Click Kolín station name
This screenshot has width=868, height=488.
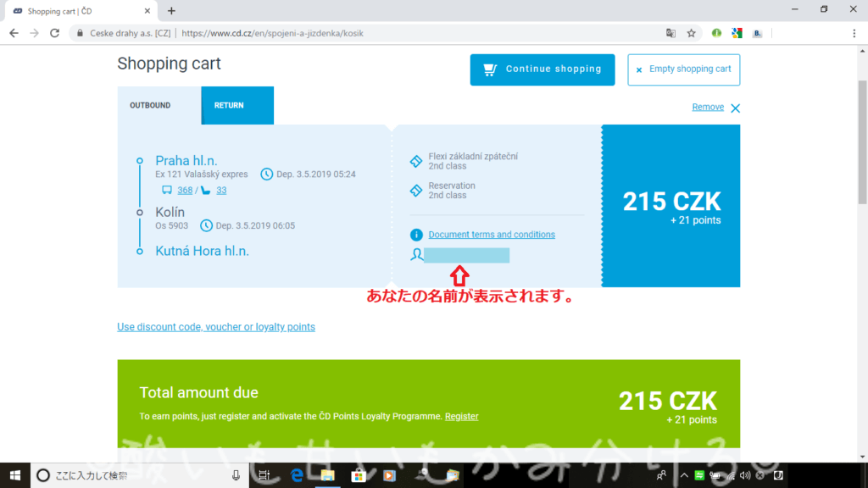point(170,212)
